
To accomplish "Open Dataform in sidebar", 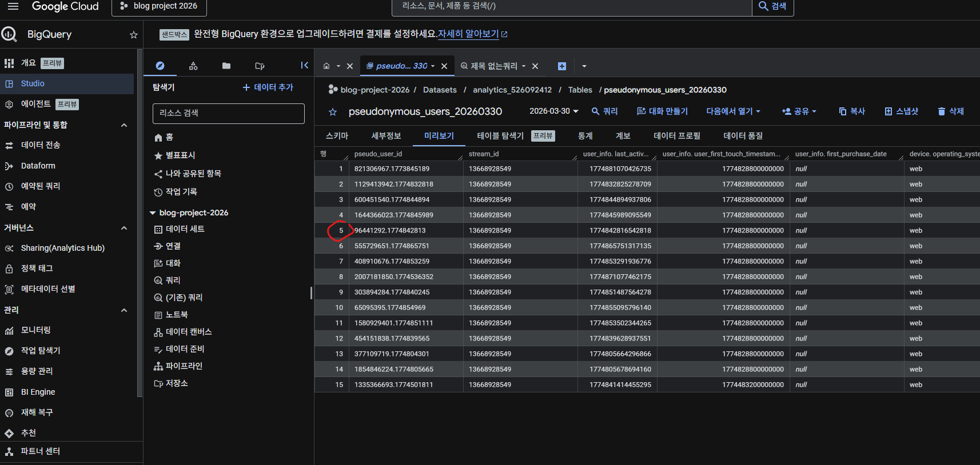I will [38, 166].
